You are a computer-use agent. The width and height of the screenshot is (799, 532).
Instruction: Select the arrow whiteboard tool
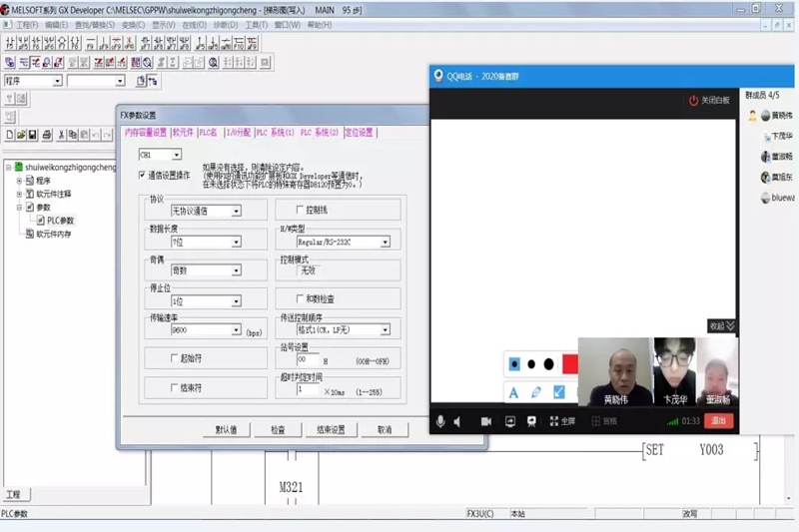coord(559,392)
